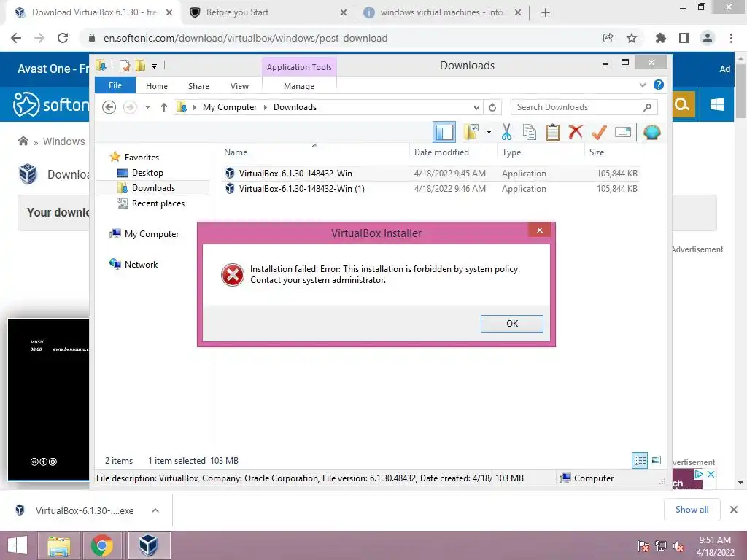This screenshot has width=747, height=560.
Task: Open the Chrome profile avatar icon
Action: tap(708, 38)
